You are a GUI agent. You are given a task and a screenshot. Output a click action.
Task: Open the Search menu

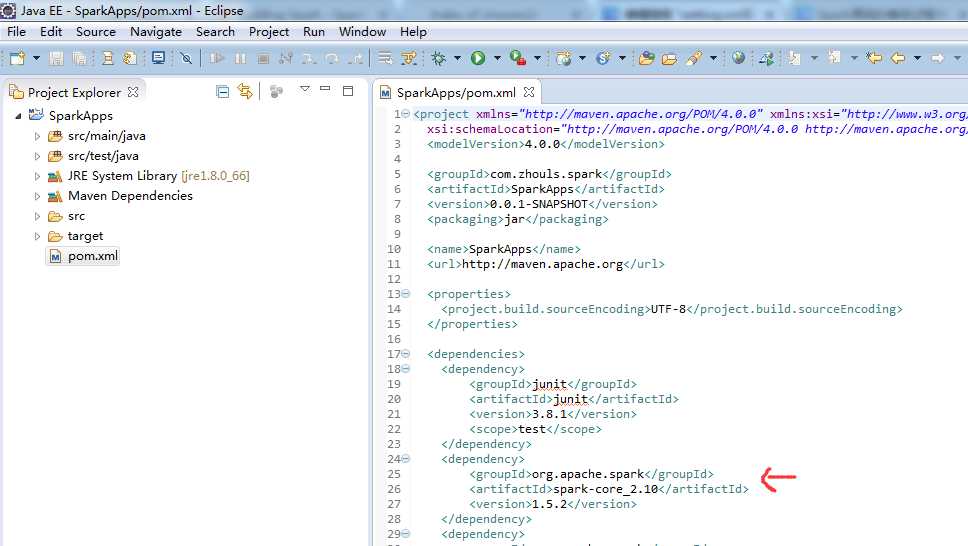coord(215,32)
